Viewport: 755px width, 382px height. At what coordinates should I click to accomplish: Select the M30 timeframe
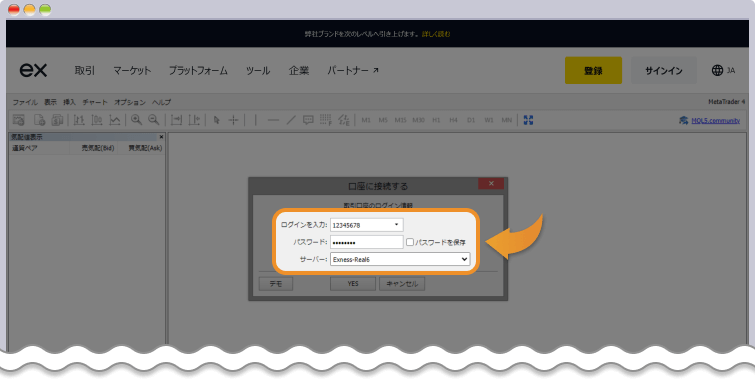(418, 120)
